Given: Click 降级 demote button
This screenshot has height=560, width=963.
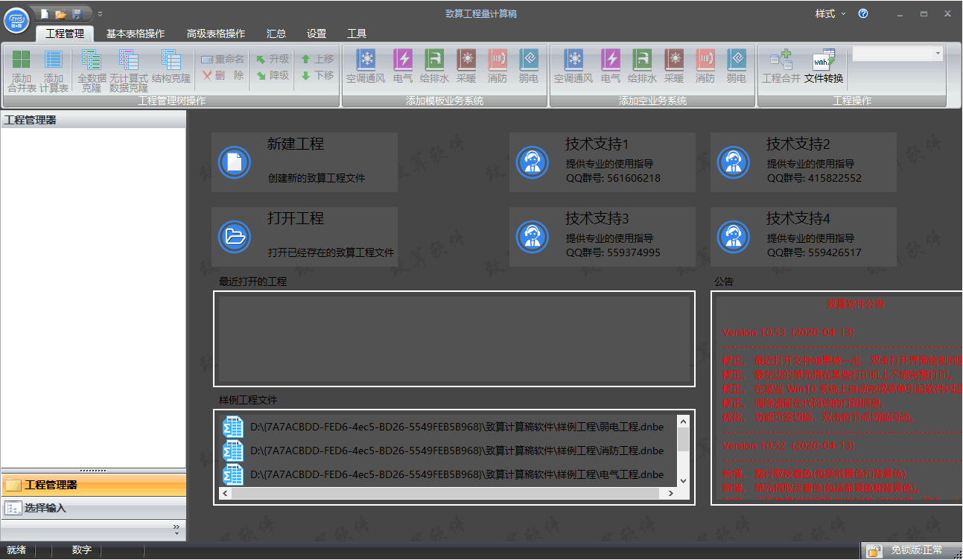Looking at the screenshot, I should tap(273, 75).
